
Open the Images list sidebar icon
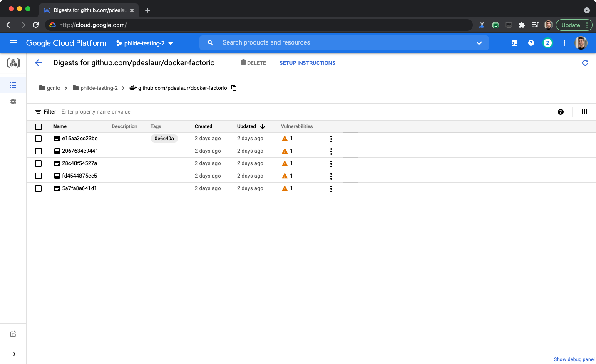pyautogui.click(x=13, y=85)
